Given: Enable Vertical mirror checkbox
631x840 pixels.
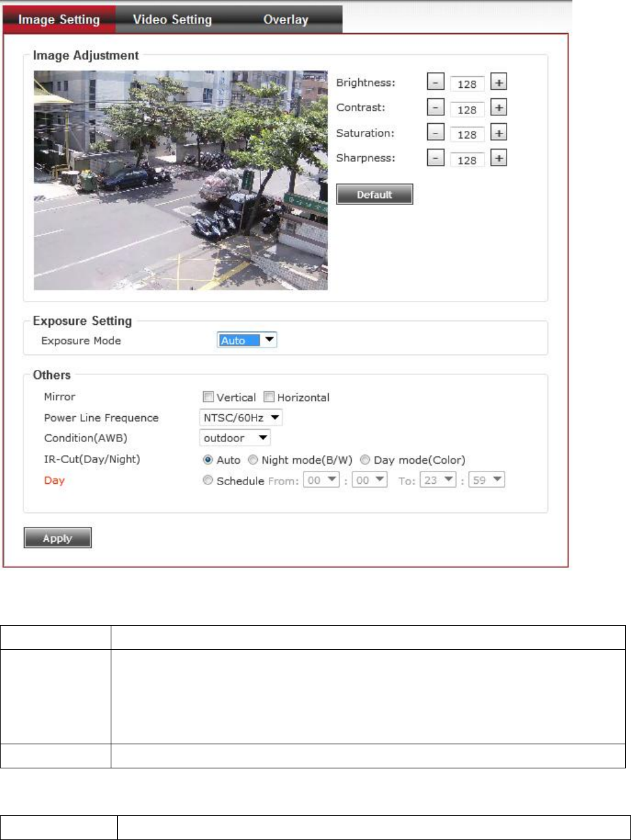Looking at the screenshot, I should 208,397.
